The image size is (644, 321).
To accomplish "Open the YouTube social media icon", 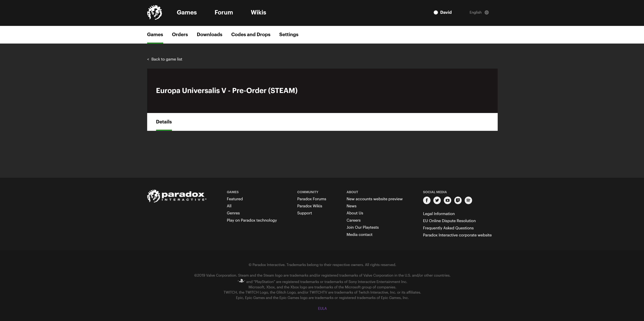I will click(x=447, y=200).
